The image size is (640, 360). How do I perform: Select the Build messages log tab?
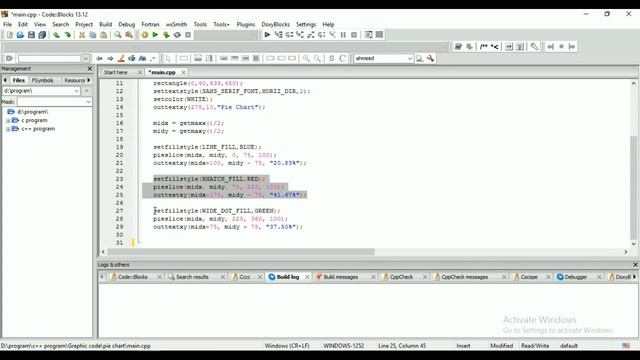340,277
